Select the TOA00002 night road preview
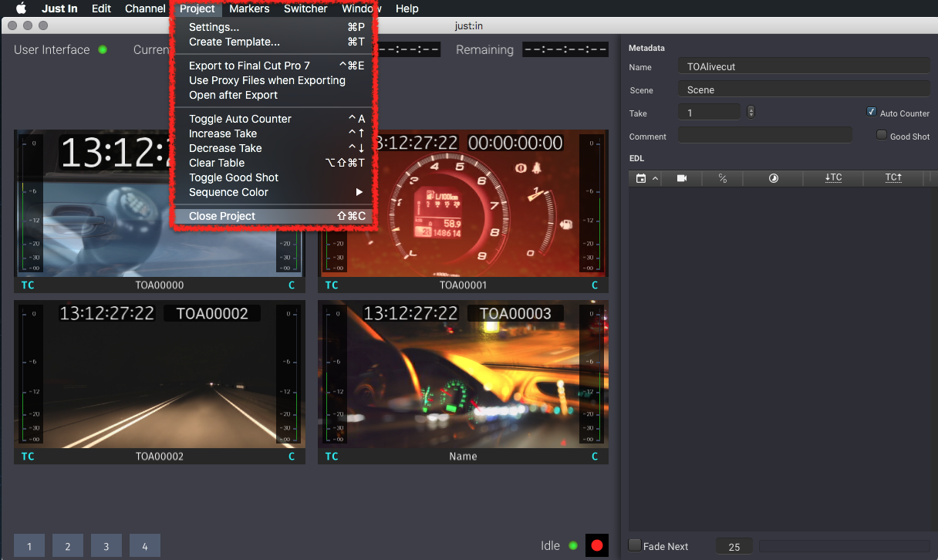The height and width of the screenshot is (560, 938). pos(160,374)
